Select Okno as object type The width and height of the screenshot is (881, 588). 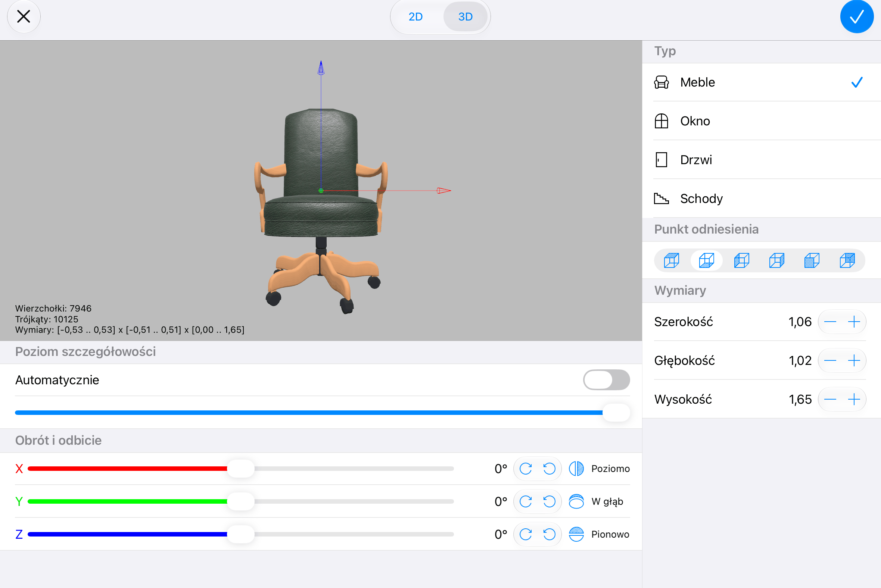tap(761, 121)
